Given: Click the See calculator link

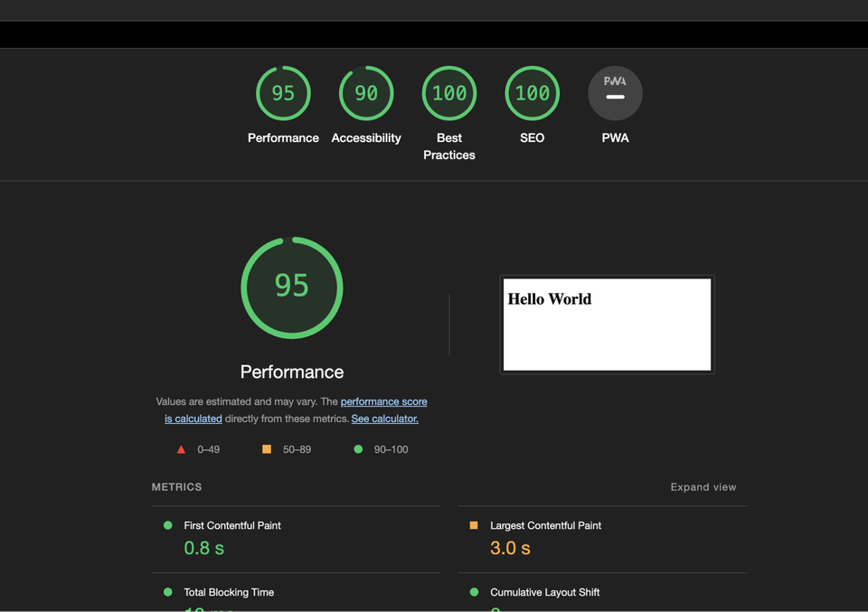Looking at the screenshot, I should (384, 419).
